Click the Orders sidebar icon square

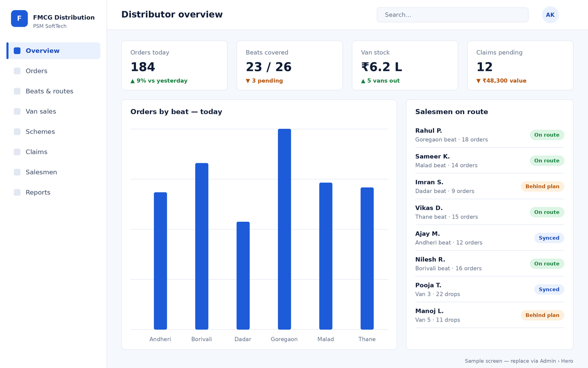pyautogui.click(x=17, y=71)
